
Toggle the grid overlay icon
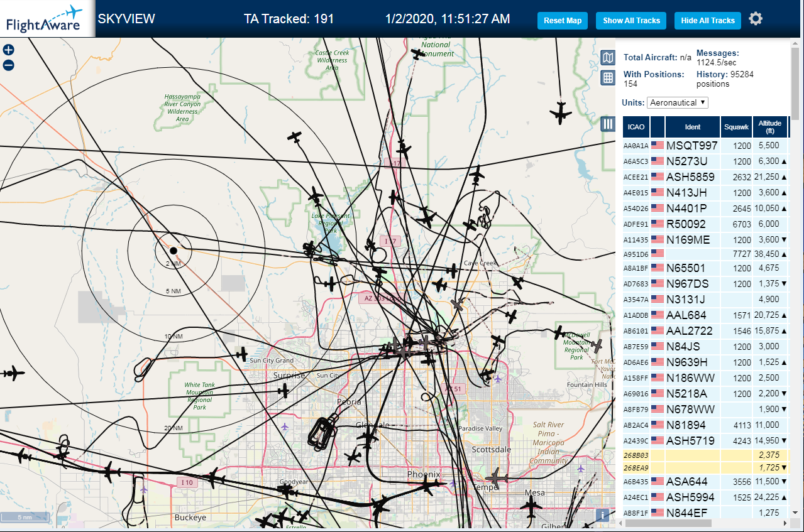[x=608, y=78]
